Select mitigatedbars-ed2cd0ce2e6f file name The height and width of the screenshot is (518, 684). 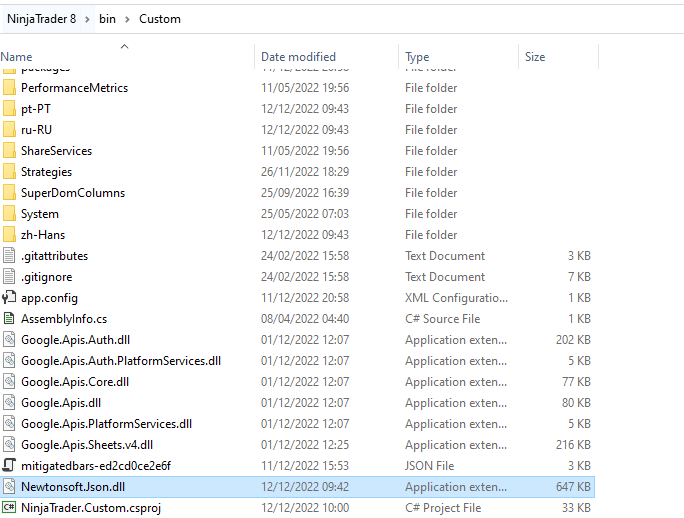pos(96,466)
